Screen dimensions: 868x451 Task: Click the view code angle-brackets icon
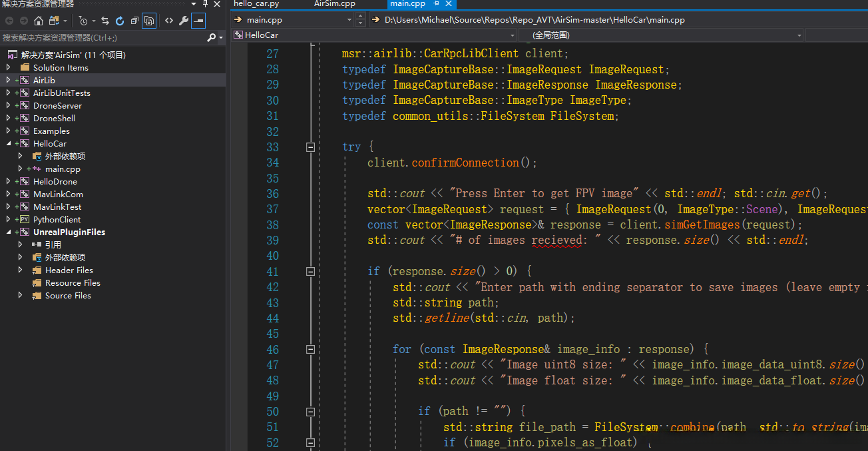click(x=169, y=21)
